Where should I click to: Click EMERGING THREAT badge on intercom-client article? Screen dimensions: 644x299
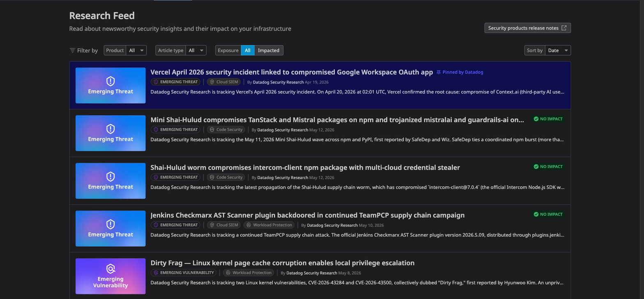click(175, 177)
